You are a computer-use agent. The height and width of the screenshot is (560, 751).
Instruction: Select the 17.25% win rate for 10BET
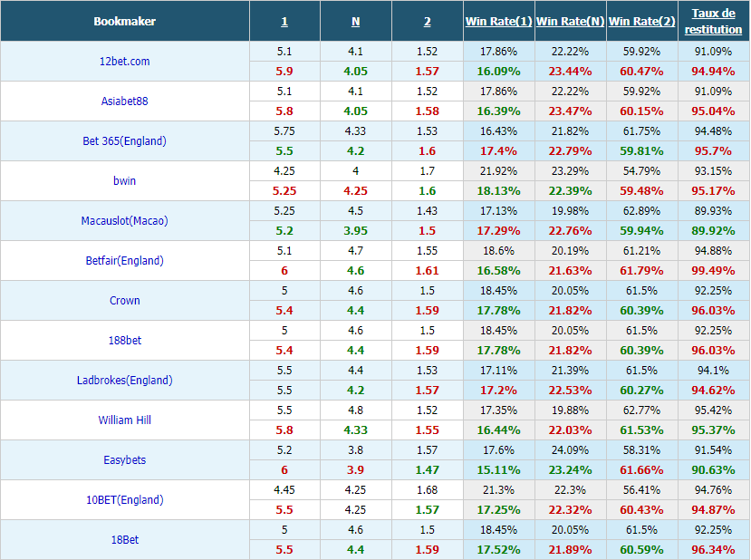pos(498,509)
